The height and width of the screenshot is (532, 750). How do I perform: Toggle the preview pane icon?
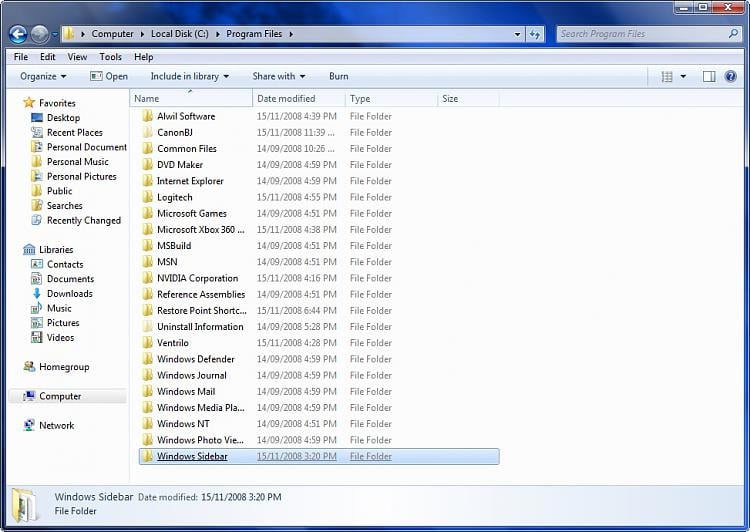[709, 77]
